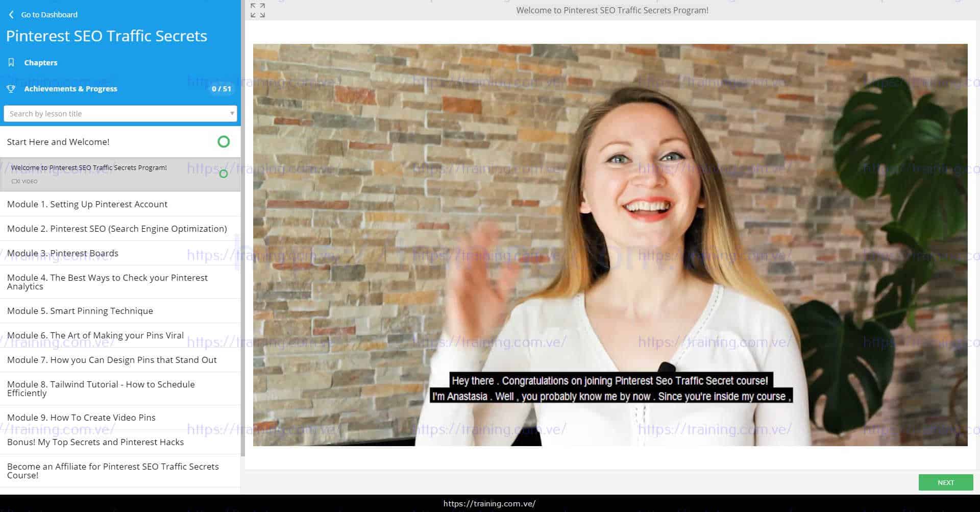Image resolution: width=980 pixels, height=512 pixels.
Task: Click the video camera icon under Welcome lesson
Action: click(15, 181)
